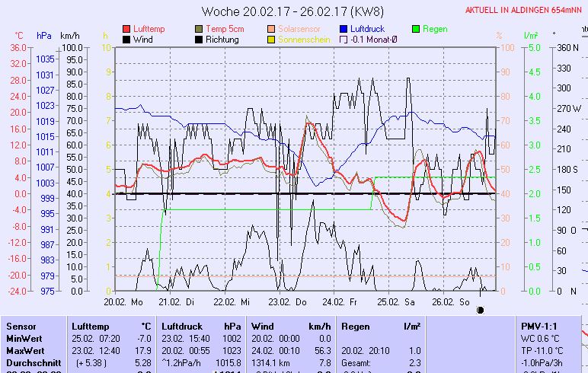Click the black Wind legend square
This screenshot has width=588, height=373.
[126, 40]
